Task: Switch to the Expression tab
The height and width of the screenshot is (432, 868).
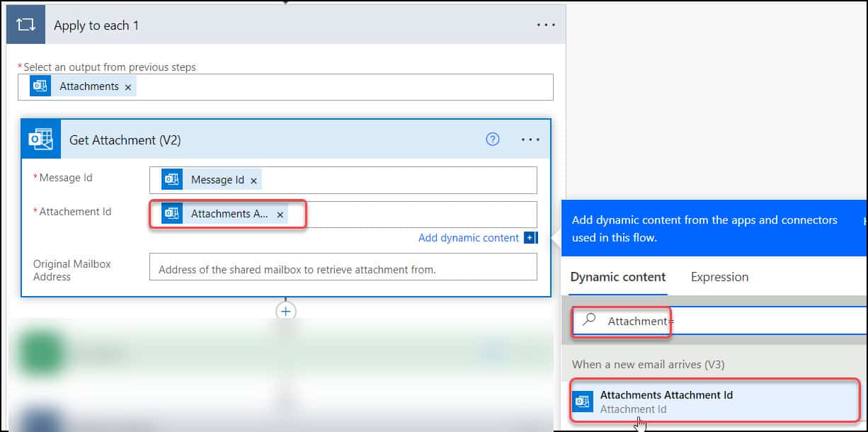Action: point(719,277)
